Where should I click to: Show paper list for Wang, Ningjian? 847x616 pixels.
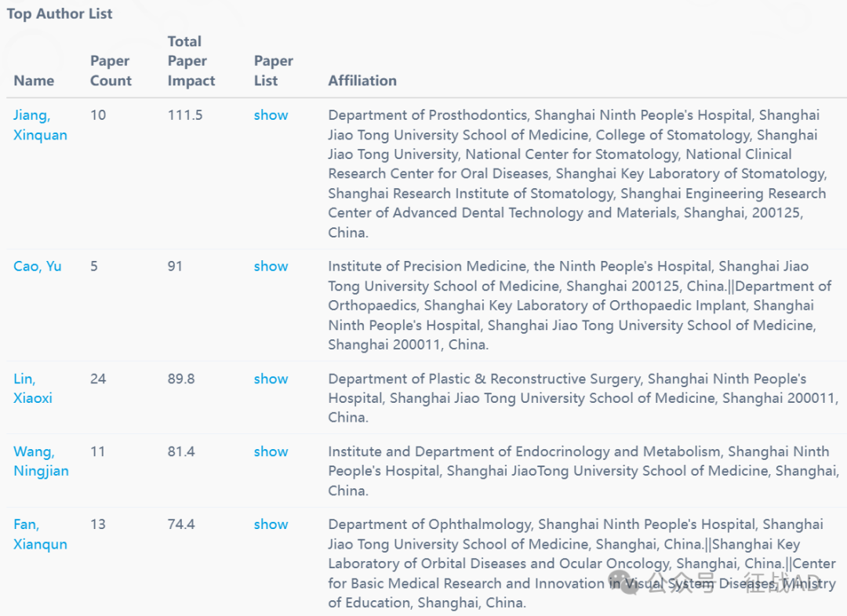(271, 452)
